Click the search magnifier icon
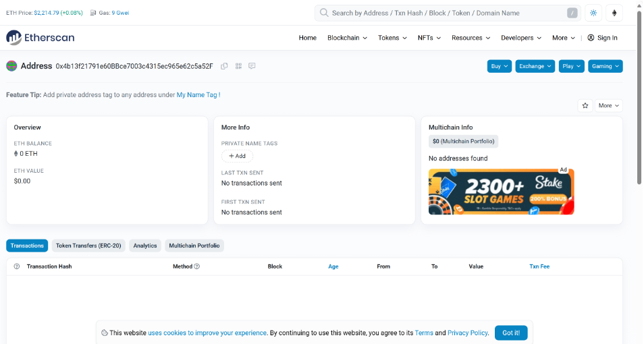The height and width of the screenshot is (344, 644). [x=324, y=13]
